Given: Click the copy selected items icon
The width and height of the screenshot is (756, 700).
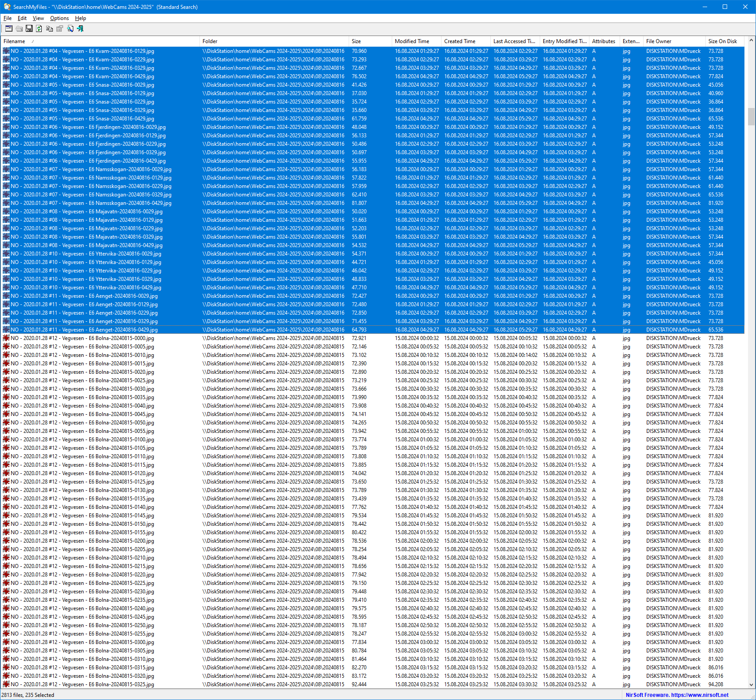Looking at the screenshot, I should [x=49, y=28].
